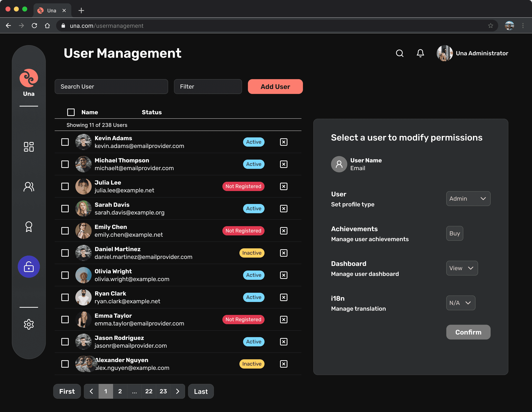The image size is (532, 412).
Task: Expand the Admin profile type dropdown
Action: coord(468,198)
